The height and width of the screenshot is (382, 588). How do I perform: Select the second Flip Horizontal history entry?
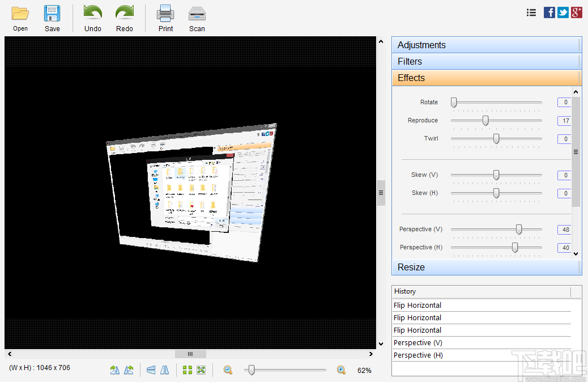point(482,318)
